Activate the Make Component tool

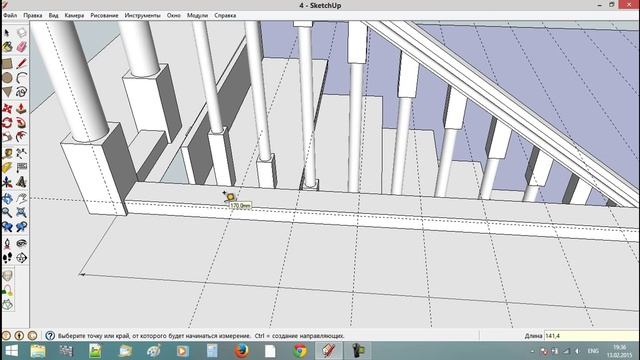point(22,33)
